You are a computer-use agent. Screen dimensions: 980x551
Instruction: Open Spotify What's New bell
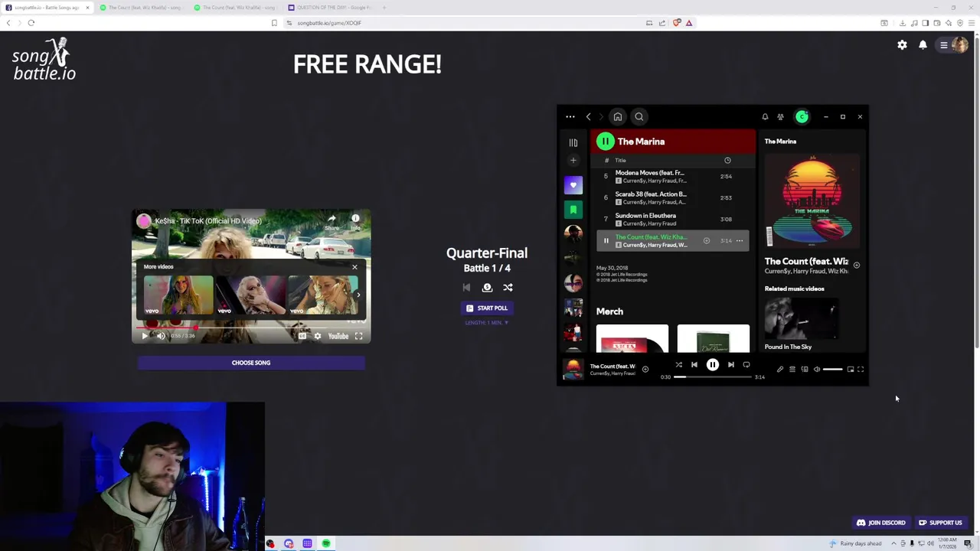pos(765,117)
